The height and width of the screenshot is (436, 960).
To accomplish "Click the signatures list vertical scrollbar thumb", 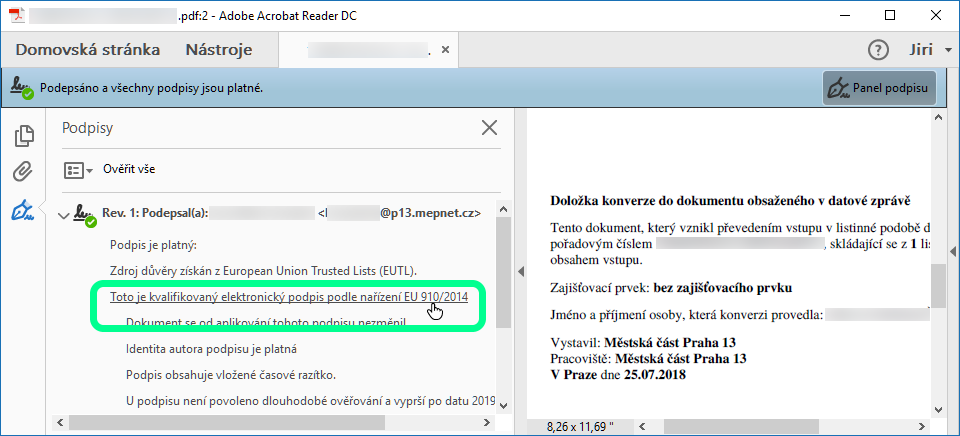I will point(504,272).
